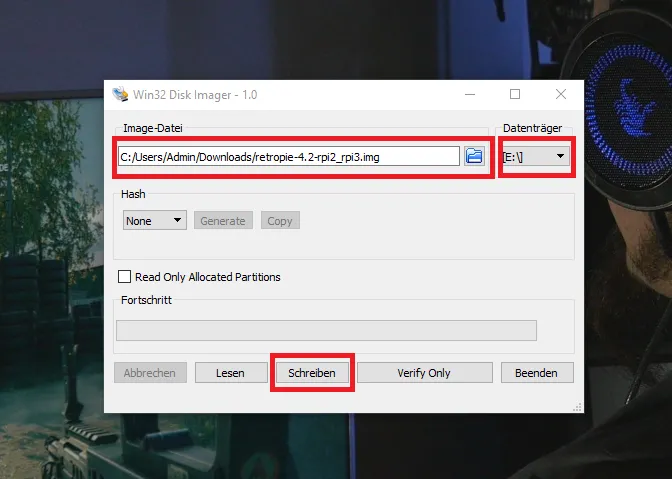
Task: Open the Datenträger drive dropdown showing E:\
Action: click(x=536, y=156)
